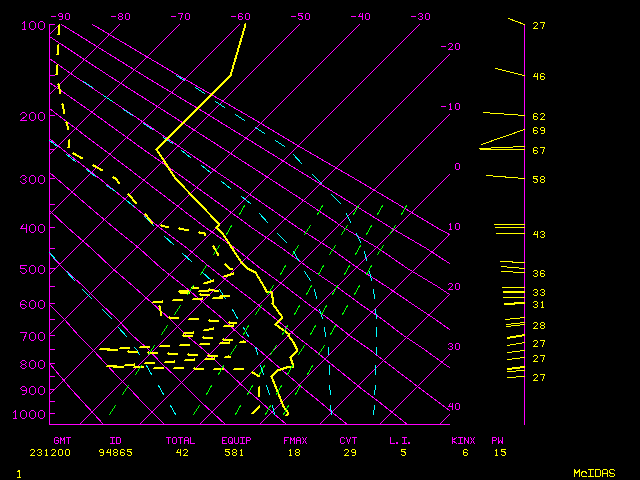Image resolution: width=640 pixels, height=480 pixels.
Task: Select the wind speed reading 43
Action: click(x=538, y=234)
